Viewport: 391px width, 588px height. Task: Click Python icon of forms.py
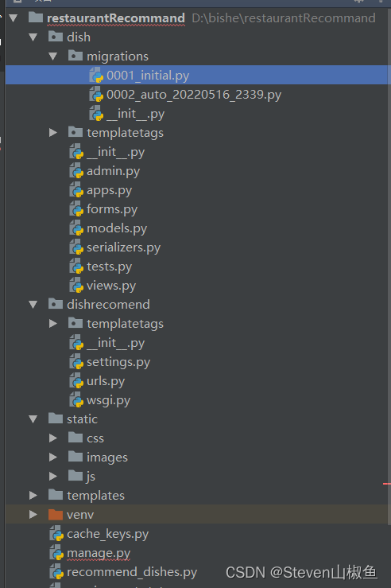76,209
